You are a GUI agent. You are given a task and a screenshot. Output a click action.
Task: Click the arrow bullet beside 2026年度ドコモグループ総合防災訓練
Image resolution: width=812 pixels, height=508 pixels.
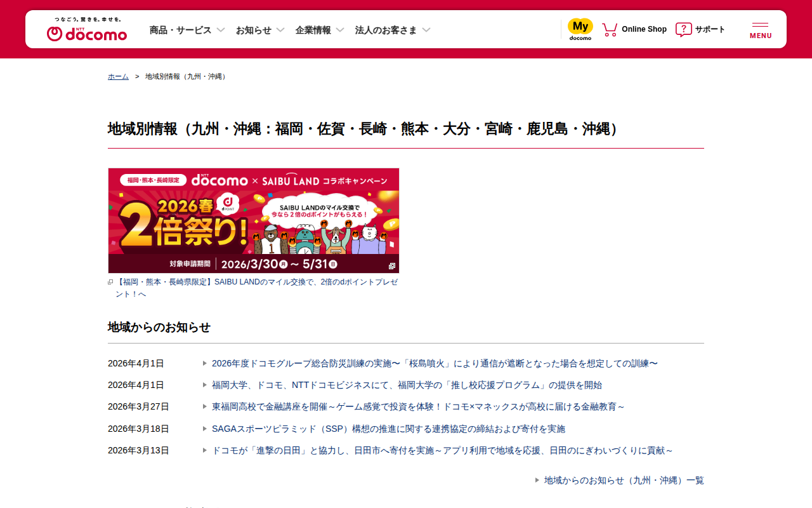point(205,363)
